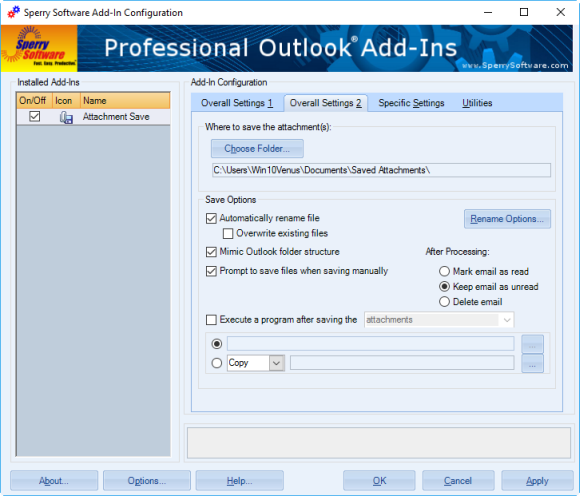Click the Help button
The image size is (580, 496).
239,480
